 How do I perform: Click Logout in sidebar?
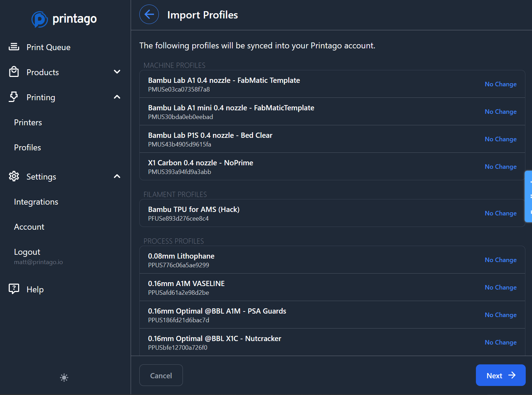pos(27,252)
